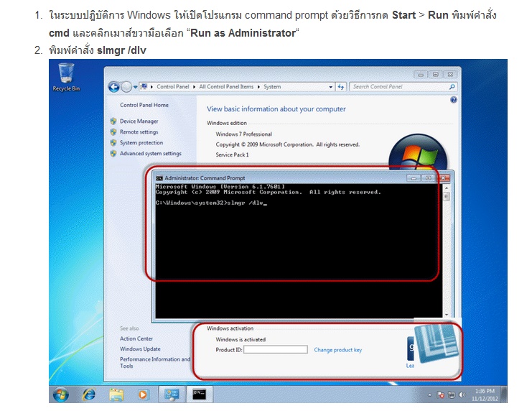Click the slmgr /dlv command line
Image resolution: width=532 pixels, height=411 pixels.
[x=211, y=203]
